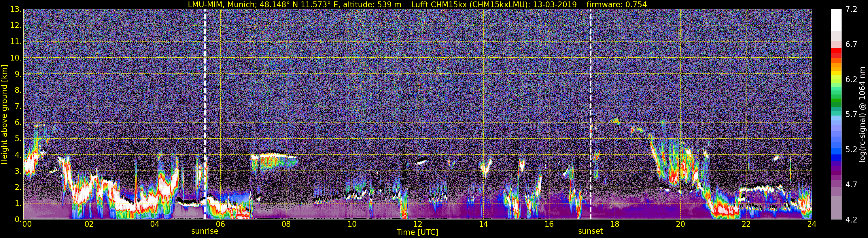Click the 'log(rc-signal) @ 1064 nm' colorbar label

tap(863, 114)
